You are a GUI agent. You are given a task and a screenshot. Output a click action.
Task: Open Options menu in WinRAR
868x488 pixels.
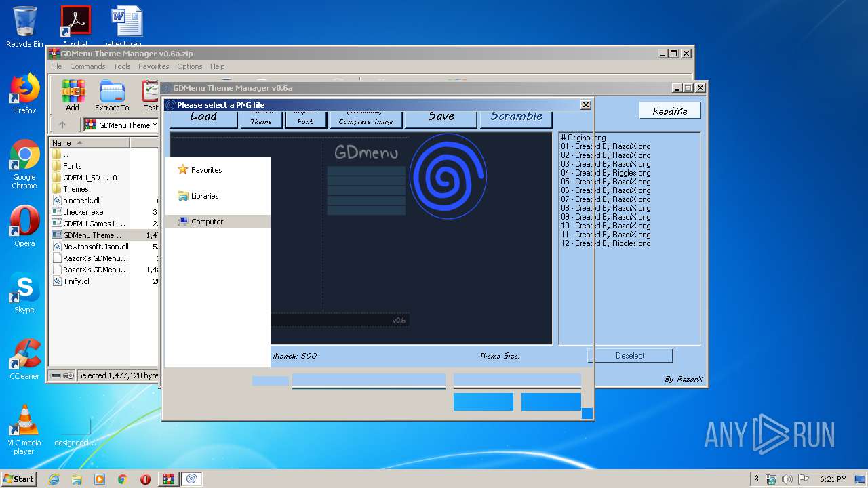click(x=190, y=66)
